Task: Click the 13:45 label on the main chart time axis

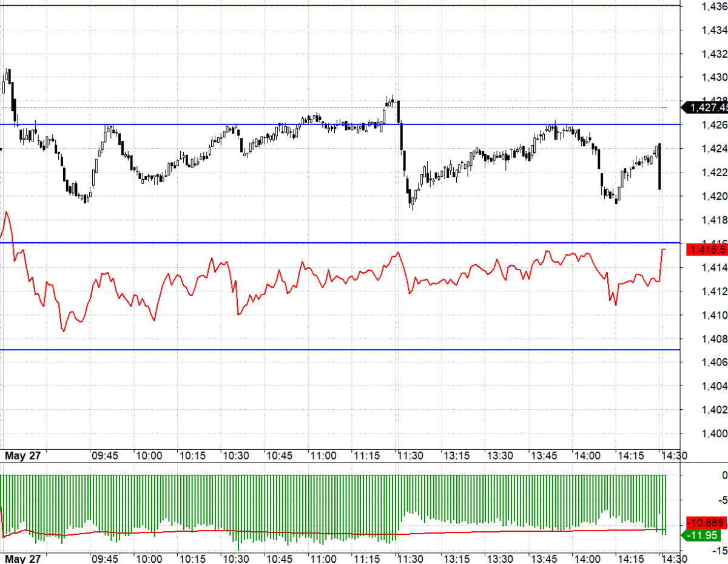Action: [x=544, y=456]
